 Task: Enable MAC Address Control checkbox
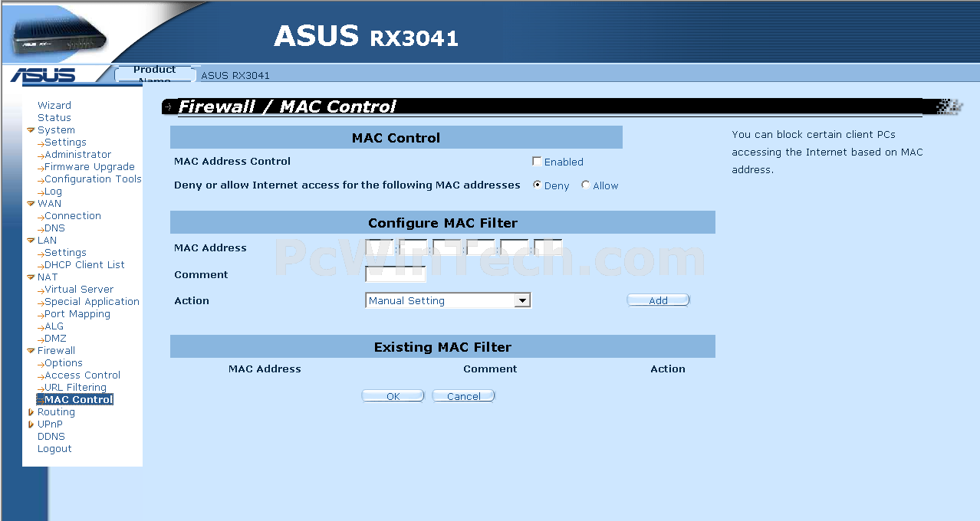point(537,162)
